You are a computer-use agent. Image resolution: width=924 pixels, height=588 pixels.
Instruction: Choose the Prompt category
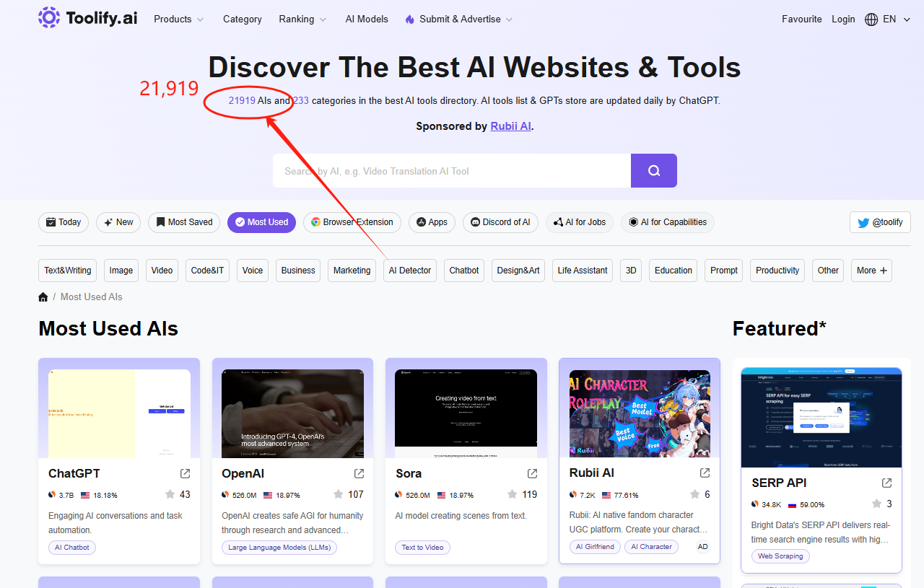click(x=724, y=271)
